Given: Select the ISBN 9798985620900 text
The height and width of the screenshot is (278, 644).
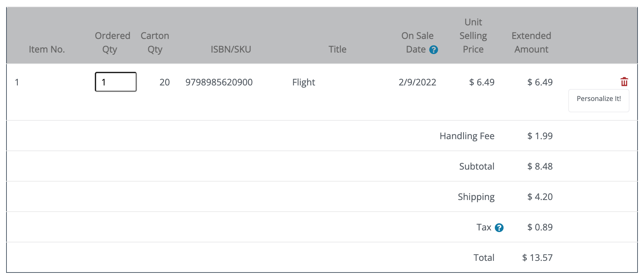Looking at the screenshot, I should click(219, 82).
